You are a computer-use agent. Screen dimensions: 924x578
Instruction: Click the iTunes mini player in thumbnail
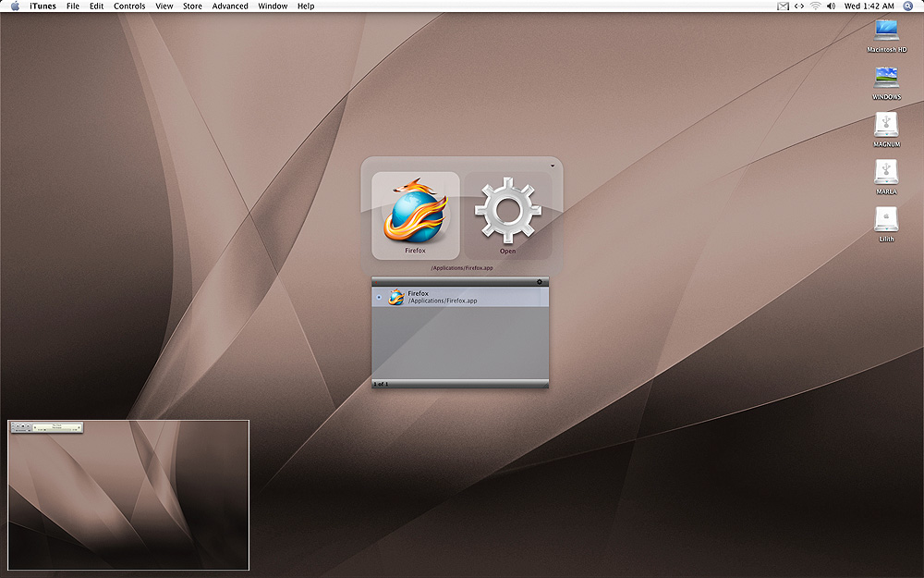pos(47,427)
